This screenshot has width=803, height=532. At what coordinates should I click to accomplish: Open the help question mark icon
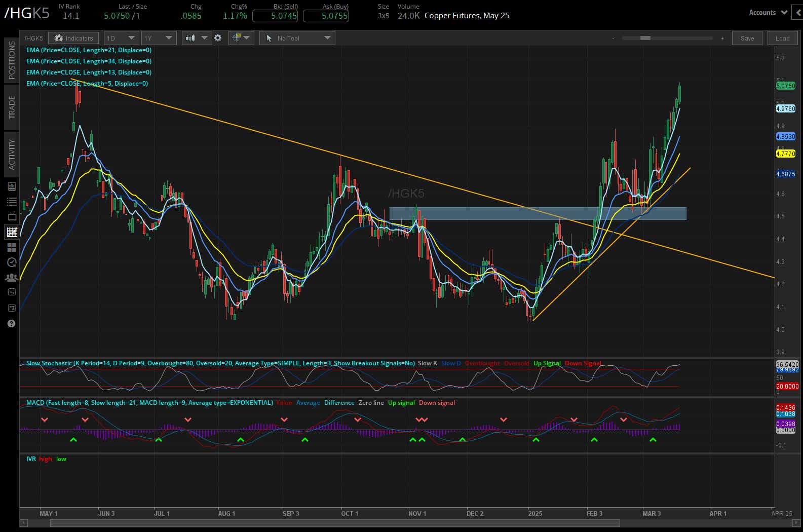12,323
